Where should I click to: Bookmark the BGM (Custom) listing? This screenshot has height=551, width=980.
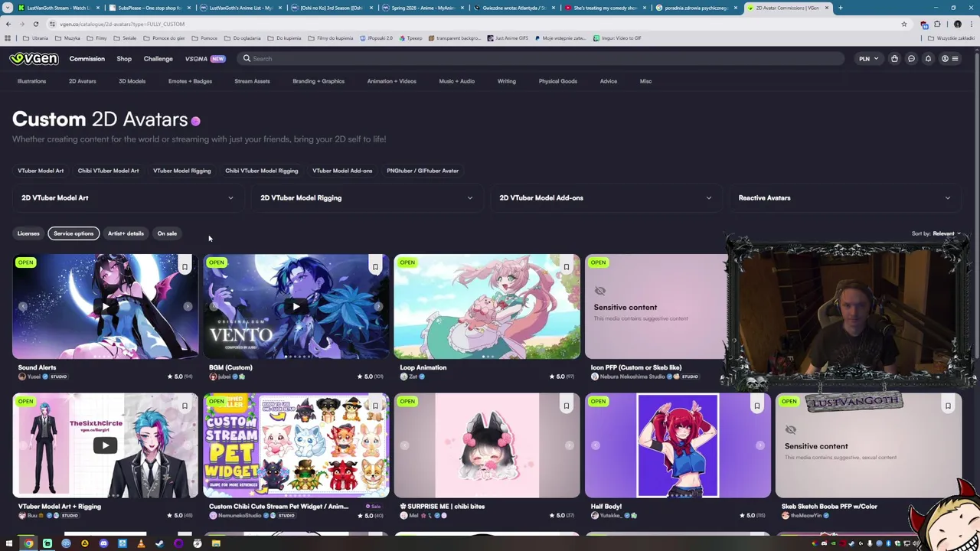375,267
